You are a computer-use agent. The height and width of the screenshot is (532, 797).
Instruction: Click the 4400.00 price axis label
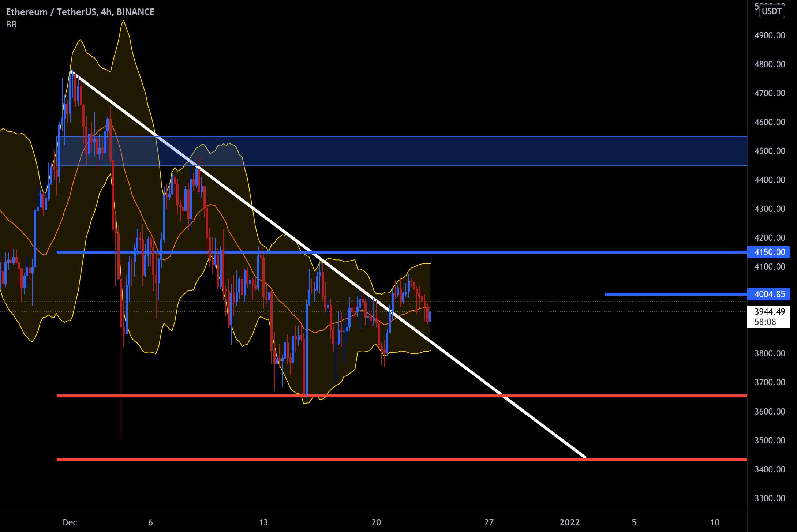tap(770, 180)
